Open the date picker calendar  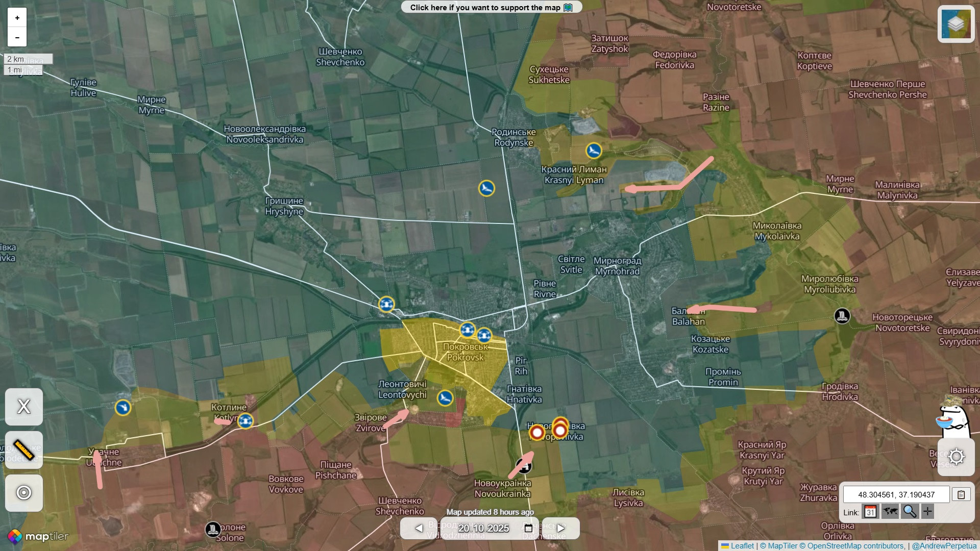coord(528,528)
